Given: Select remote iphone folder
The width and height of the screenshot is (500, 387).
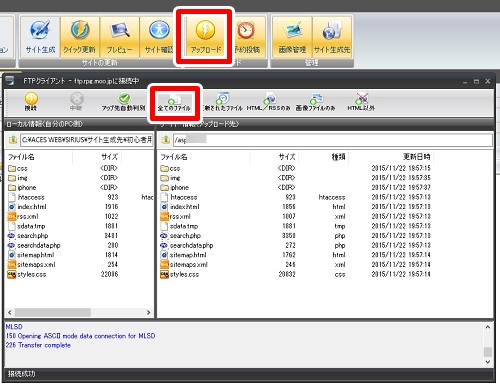Looking at the screenshot, I should (175, 188).
